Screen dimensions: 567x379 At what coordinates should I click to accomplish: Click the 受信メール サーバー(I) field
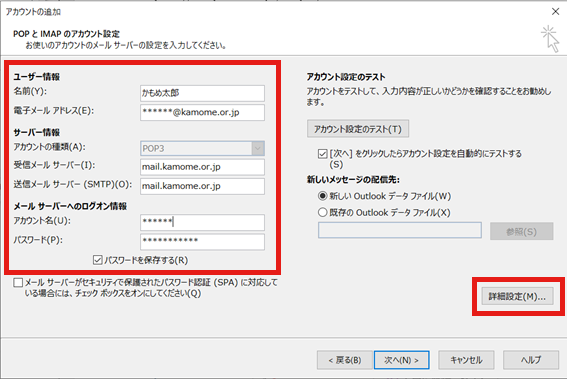[x=202, y=167]
